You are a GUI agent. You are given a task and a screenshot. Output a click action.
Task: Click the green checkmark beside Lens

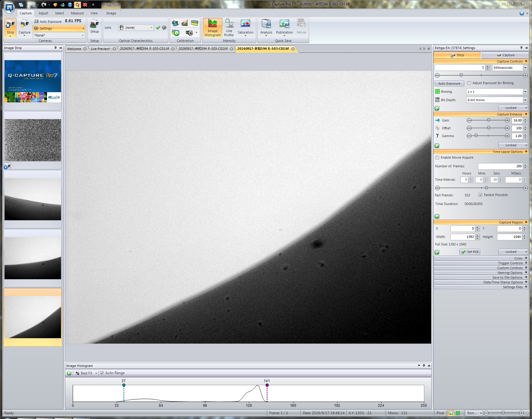(x=158, y=28)
